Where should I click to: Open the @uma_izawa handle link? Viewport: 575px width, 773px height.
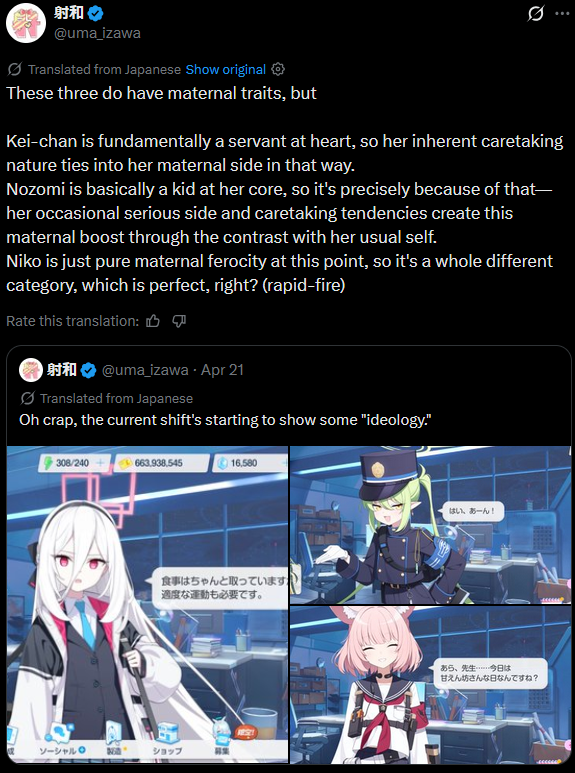pos(97,33)
